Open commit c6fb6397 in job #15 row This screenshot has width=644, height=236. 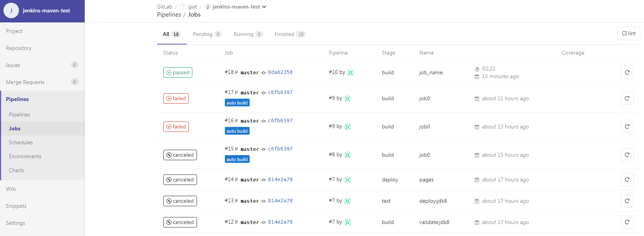click(280, 149)
